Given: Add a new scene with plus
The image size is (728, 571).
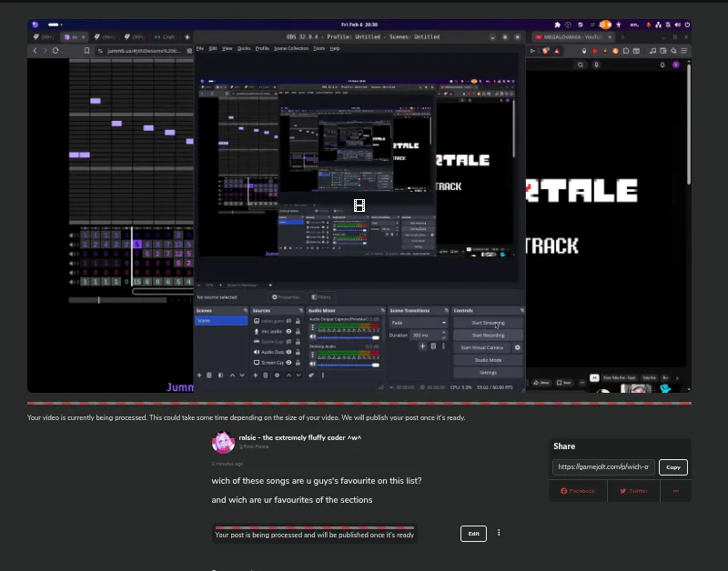Looking at the screenshot, I should [x=199, y=375].
